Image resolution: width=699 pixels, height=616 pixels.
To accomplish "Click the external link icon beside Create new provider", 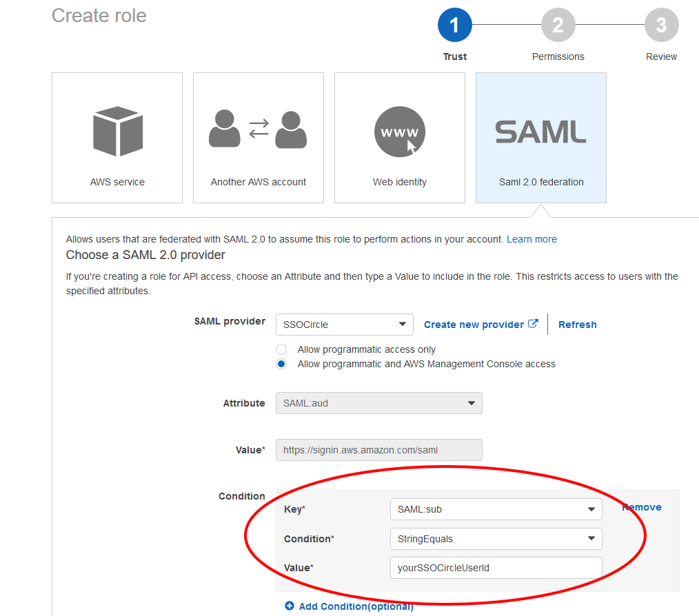I will pos(533,324).
